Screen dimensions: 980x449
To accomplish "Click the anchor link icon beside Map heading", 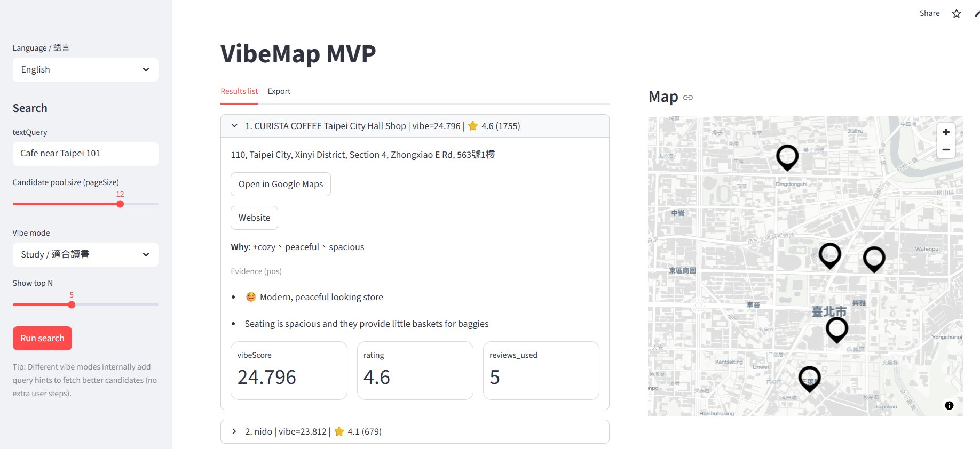I will click(x=688, y=98).
